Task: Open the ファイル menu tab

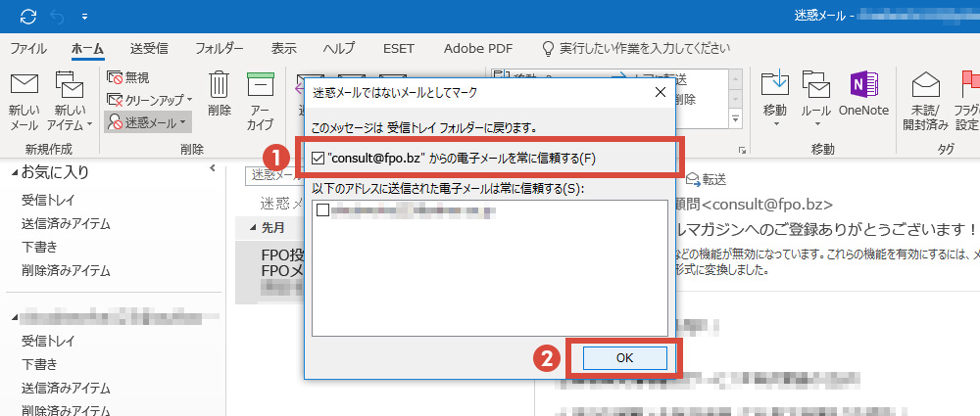Action: [x=28, y=48]
